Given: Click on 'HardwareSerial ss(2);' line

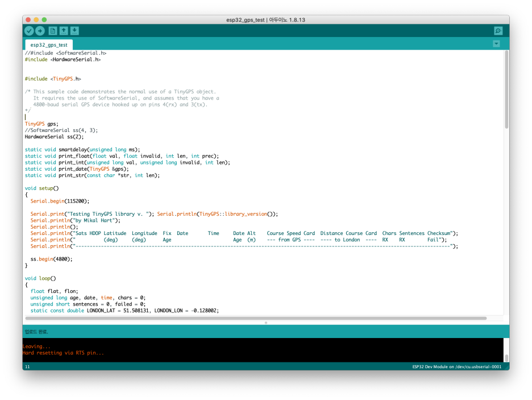Looking at the screenshot, I should tap(54, 137).
